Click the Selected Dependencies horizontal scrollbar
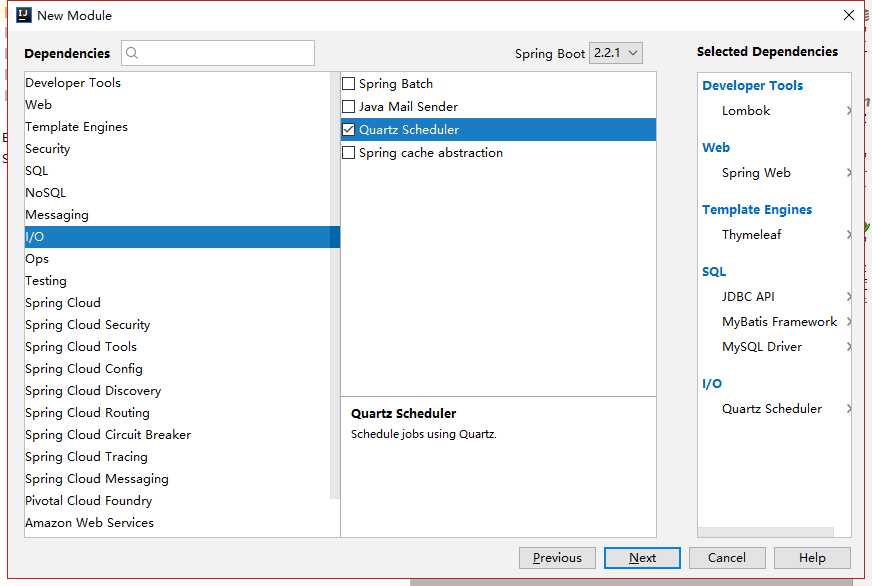Image resolution: width=872 pixels, height=586 pixels. 766,532
